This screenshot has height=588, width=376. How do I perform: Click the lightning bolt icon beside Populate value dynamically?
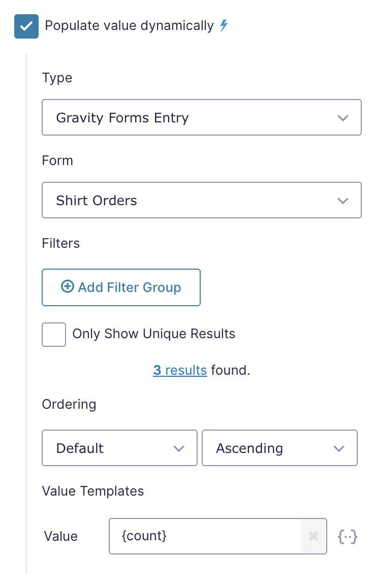(x=224, y=25)
